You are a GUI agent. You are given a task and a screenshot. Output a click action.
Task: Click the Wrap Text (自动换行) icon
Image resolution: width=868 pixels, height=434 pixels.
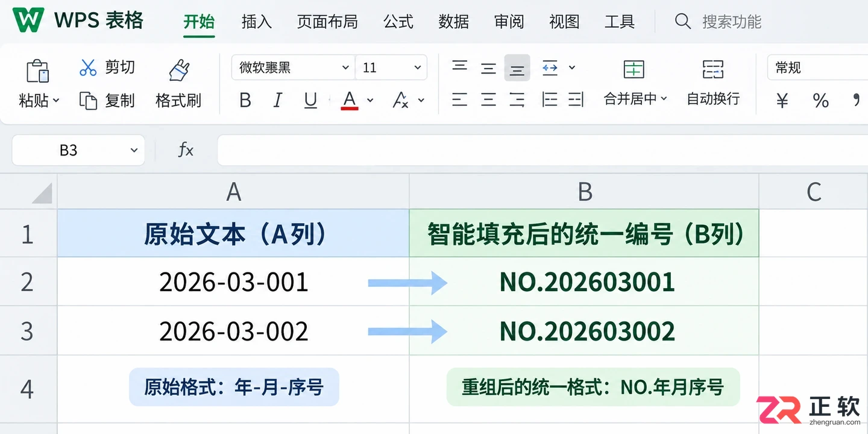pos(713,69)
